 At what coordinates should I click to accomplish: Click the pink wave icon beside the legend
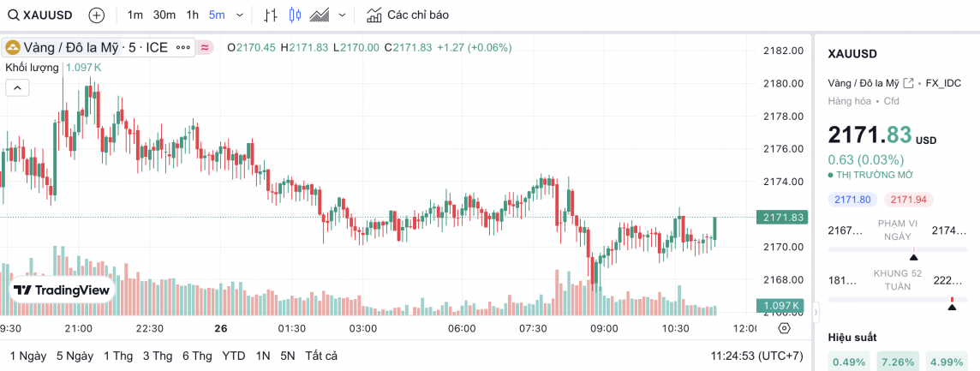206,48
